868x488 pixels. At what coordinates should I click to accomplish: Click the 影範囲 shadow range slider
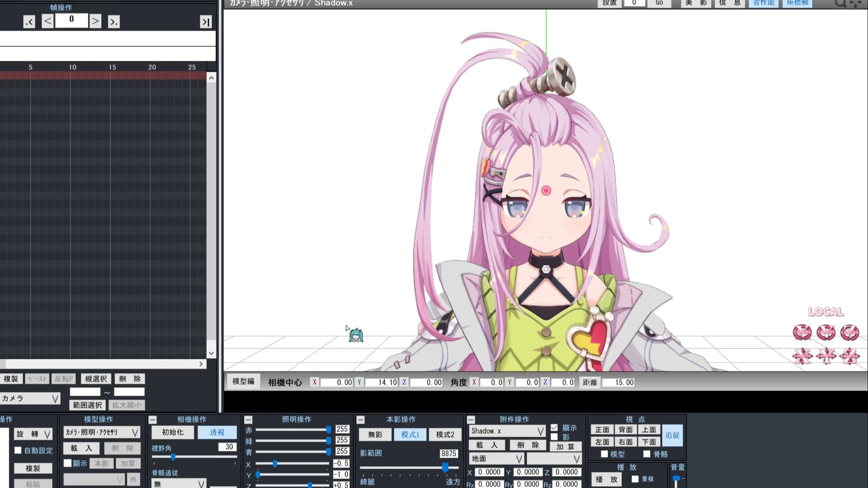(x=409, y=467)
